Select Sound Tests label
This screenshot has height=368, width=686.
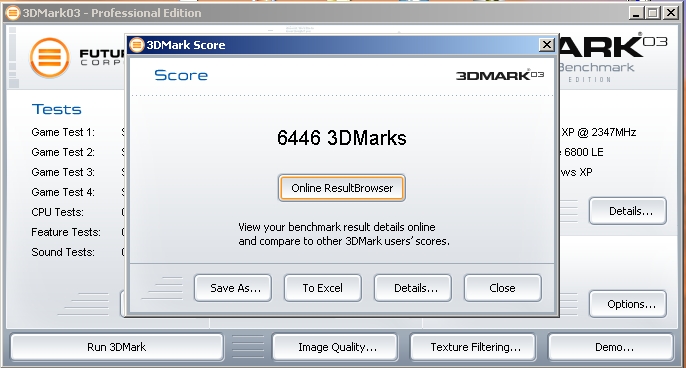pos(63,252)
